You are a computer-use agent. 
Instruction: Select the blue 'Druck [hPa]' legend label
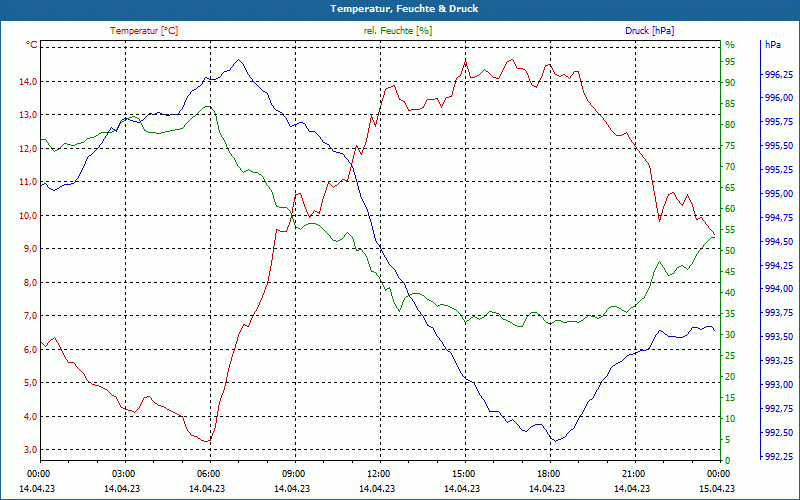coord(649,31)
